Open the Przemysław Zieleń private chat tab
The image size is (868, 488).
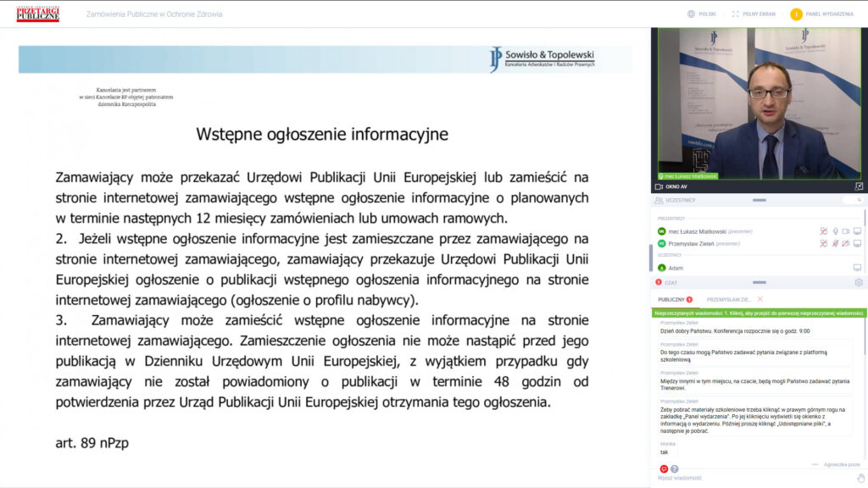click(x=729, y=299)
